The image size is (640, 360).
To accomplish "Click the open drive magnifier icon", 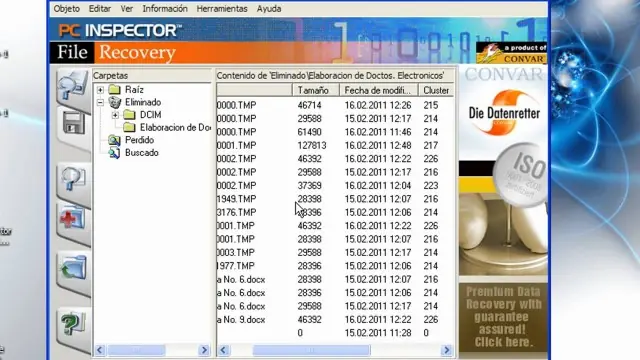I will 73,87.
